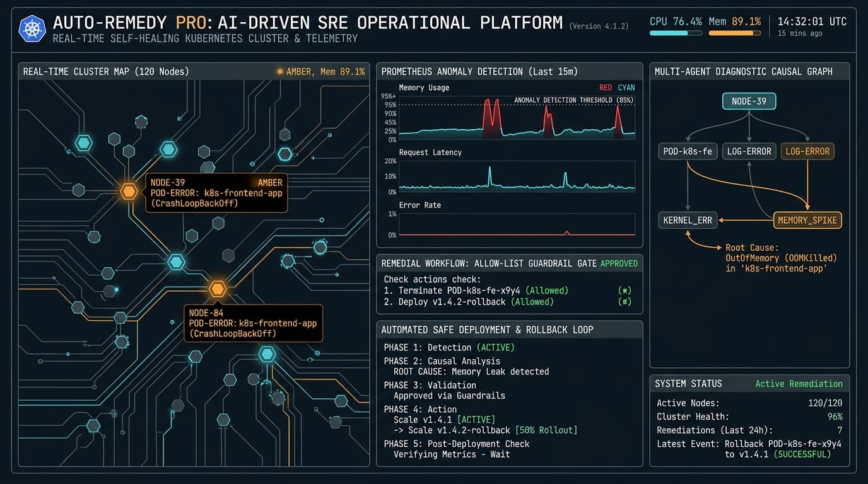Click the MULTI-AGENT DIAGNOSTIC CAUSAL GRAPH title
This screenshot has width=868, height=484.
click(743, 72)
